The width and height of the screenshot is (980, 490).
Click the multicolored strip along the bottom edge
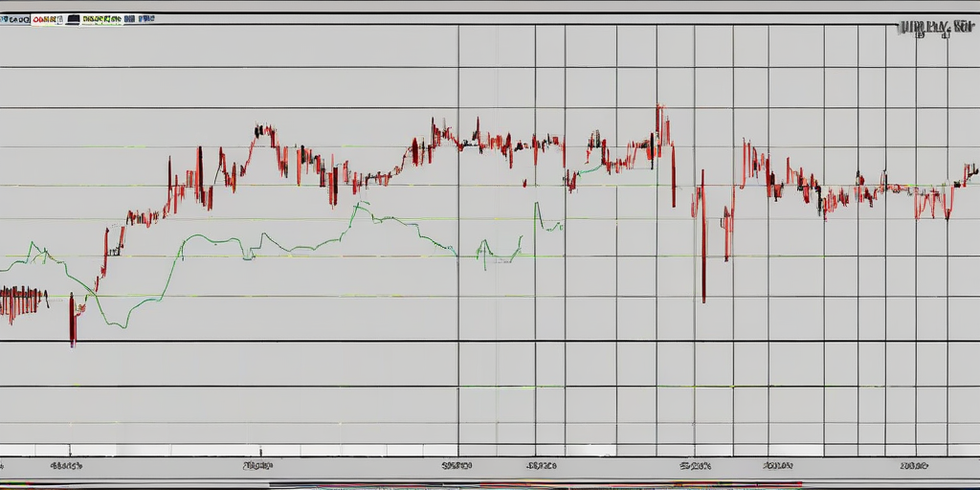tap(536, 484)
